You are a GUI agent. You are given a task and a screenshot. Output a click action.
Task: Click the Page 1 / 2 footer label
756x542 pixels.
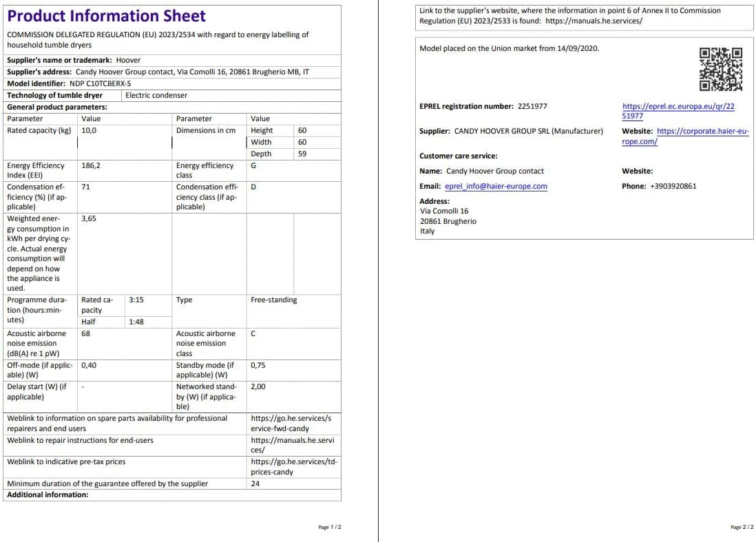[329, 528]
